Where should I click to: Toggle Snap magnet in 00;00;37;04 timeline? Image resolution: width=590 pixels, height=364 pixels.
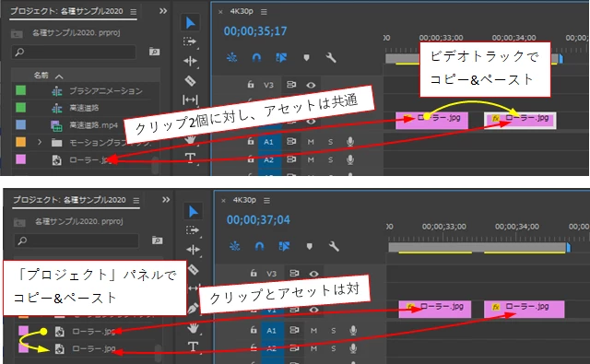pos(259,246)
